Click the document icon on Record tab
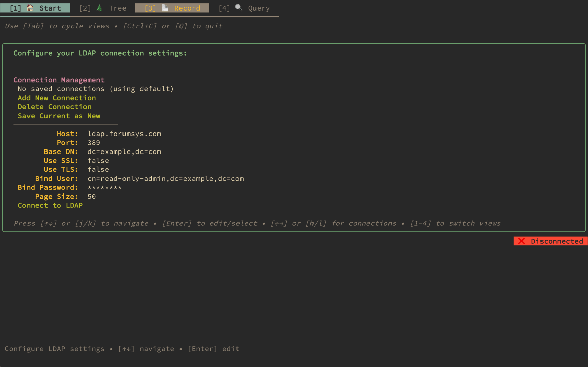Screen dimensions: 588x367 click(x=165, y=8)
